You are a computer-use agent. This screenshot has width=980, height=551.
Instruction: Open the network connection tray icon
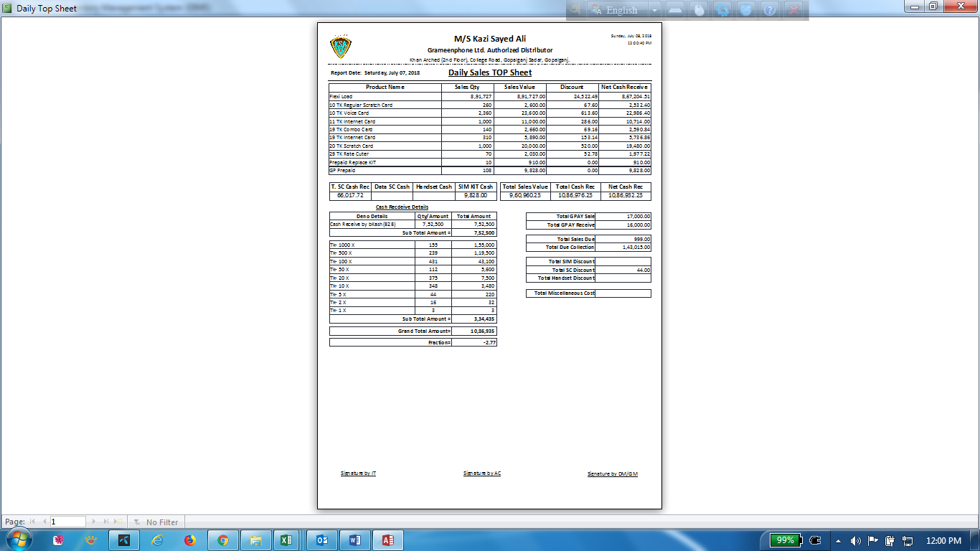pyautogui.click(x=908, y=540)
